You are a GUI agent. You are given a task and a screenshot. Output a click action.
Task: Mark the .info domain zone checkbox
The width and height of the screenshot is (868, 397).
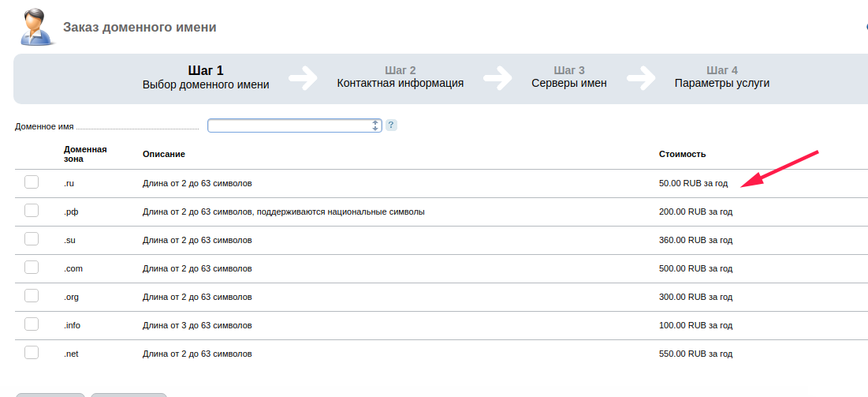32,324
